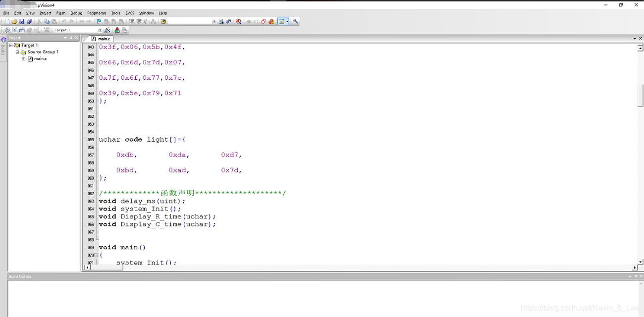Click the Redo arrow icon
644x317 pixels.
(x=71, y=21)
